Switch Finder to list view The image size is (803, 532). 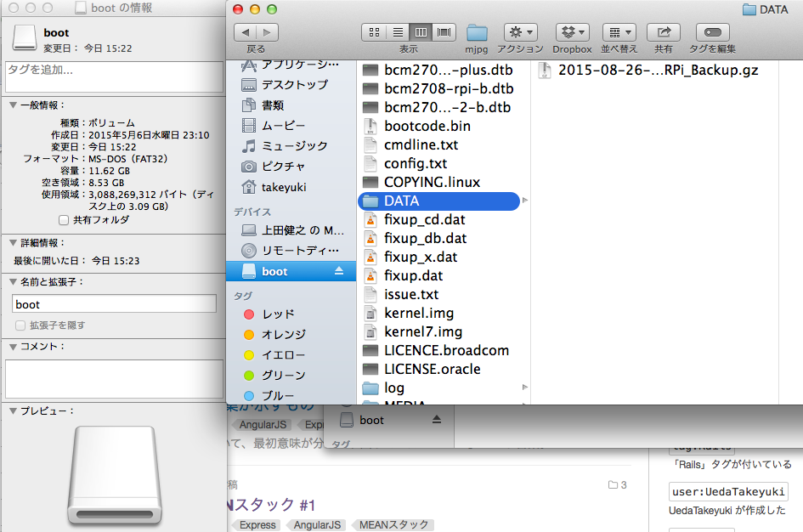tap(398, 32)
